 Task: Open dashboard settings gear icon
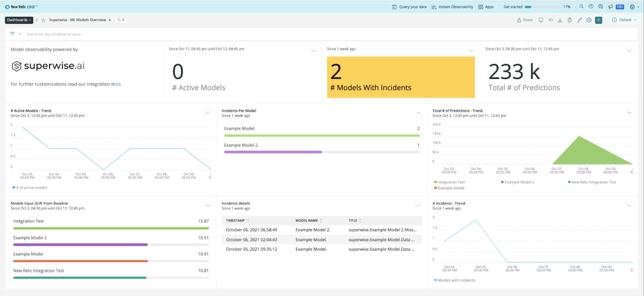pos(589,20)
